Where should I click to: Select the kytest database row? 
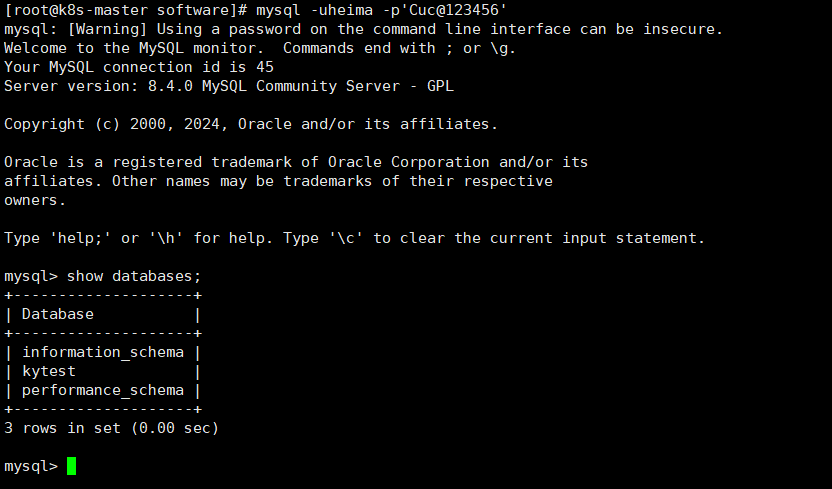coord(49,371)
